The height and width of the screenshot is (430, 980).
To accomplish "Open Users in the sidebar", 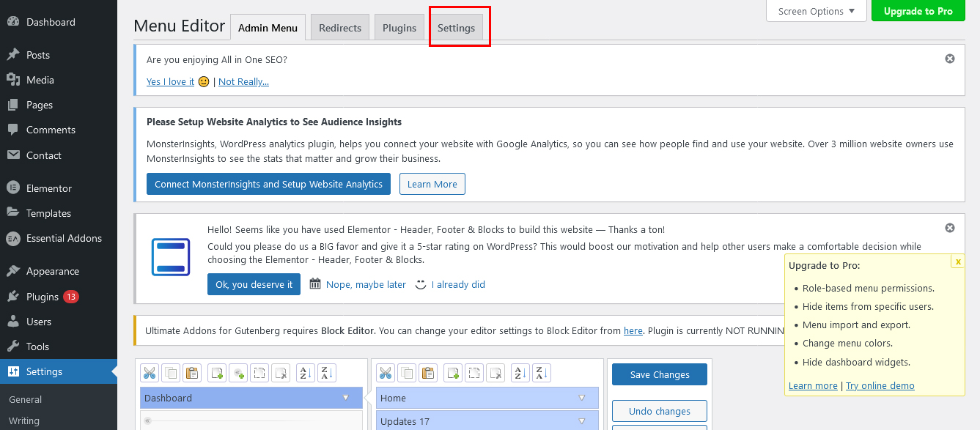I will click(x=59, y=322).
